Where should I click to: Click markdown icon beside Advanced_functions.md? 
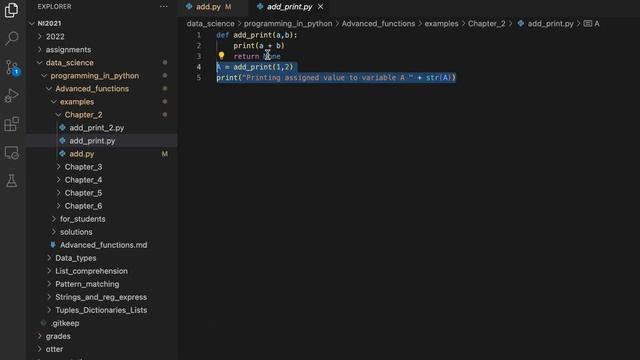click(x=53, y=244)
